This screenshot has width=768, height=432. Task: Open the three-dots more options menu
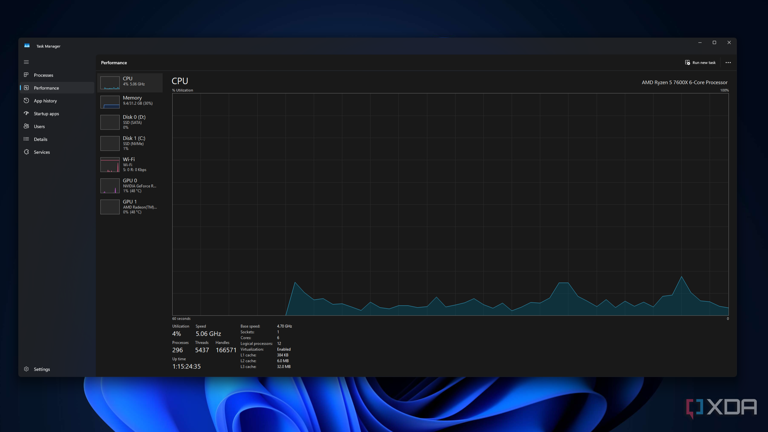pos(728,63)
